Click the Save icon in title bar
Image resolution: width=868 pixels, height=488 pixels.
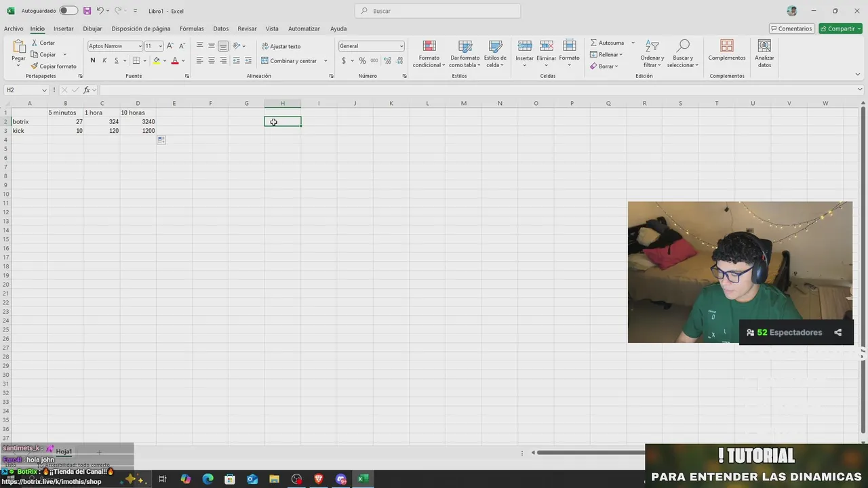coord(87,11)
